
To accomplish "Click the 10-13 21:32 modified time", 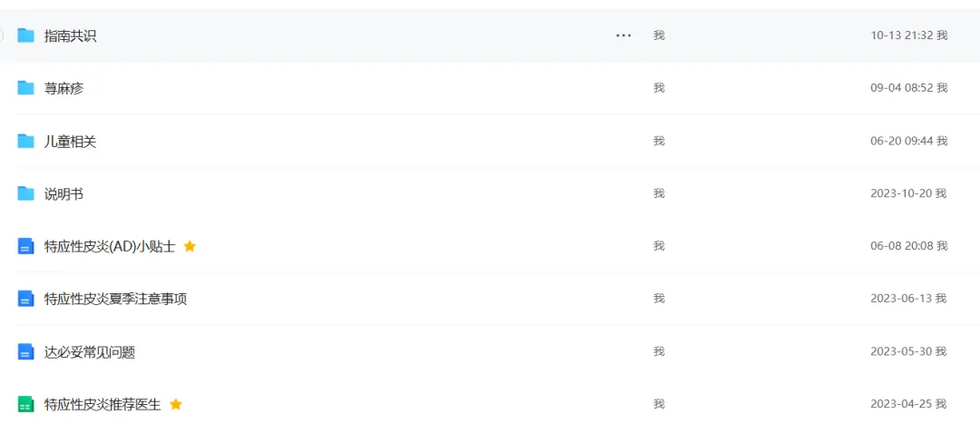I will click(x=902, y=35).
